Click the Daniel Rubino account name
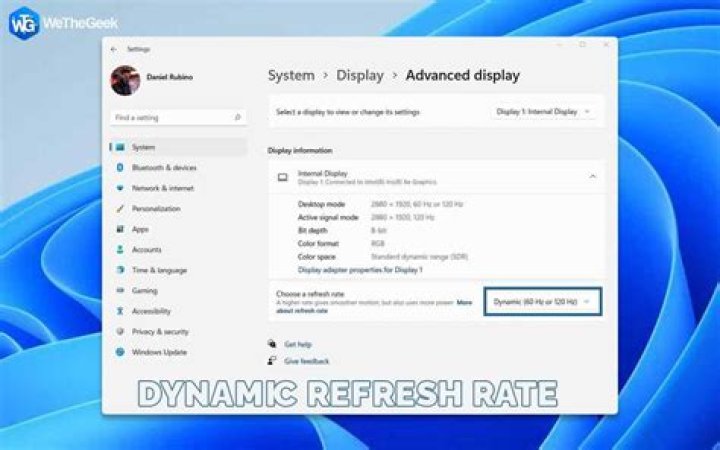The image size is (720, 450). click(x=170, y=77)
